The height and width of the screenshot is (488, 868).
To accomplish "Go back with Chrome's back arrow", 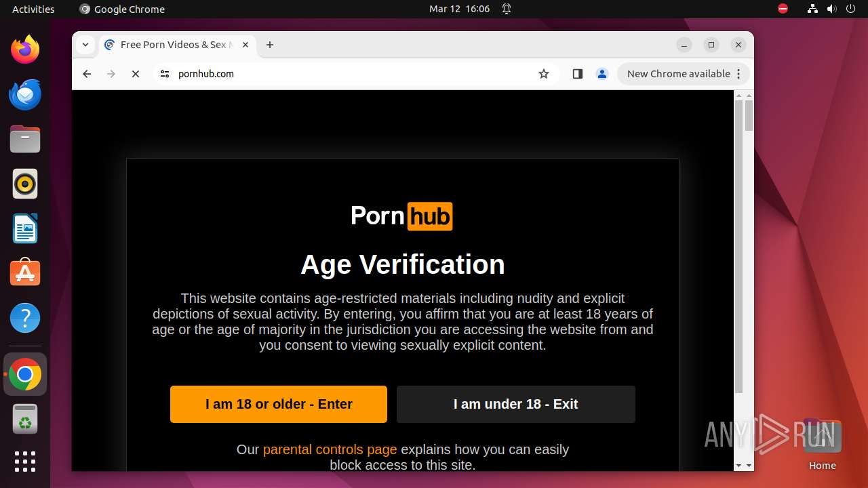I will click(x=87, y=74).
